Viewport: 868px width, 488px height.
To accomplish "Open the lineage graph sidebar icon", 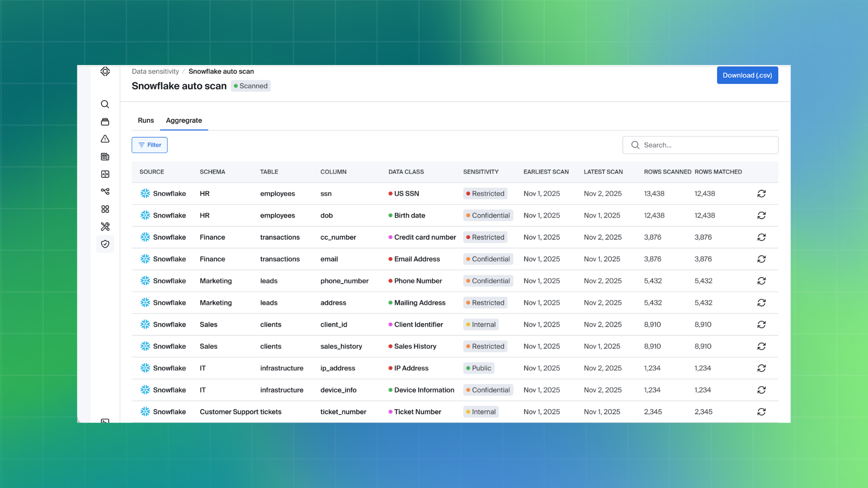I will click(105, 192).
